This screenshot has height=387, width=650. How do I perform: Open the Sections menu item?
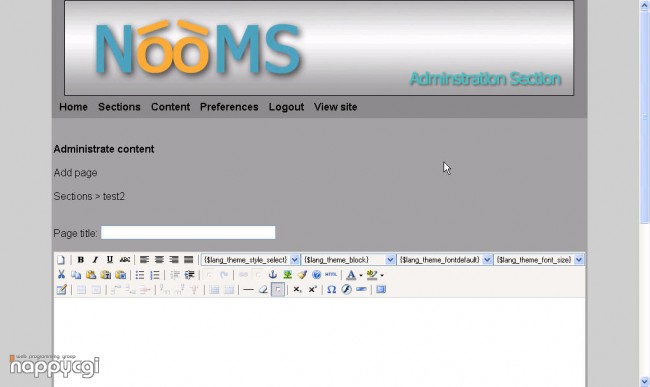(x=119, y=107)
